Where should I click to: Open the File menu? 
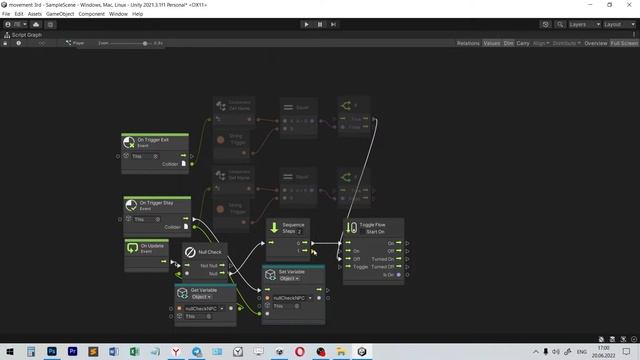pos(6,14)
